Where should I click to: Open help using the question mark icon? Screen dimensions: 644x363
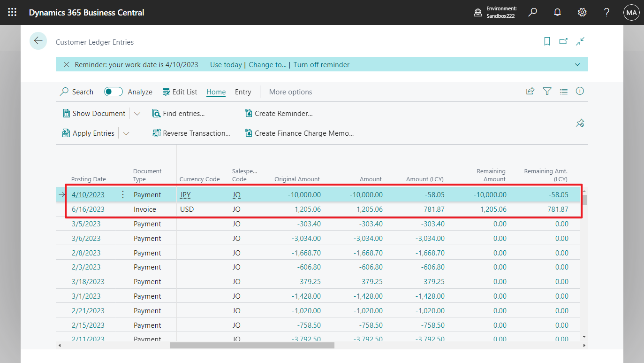coord(606,12)
